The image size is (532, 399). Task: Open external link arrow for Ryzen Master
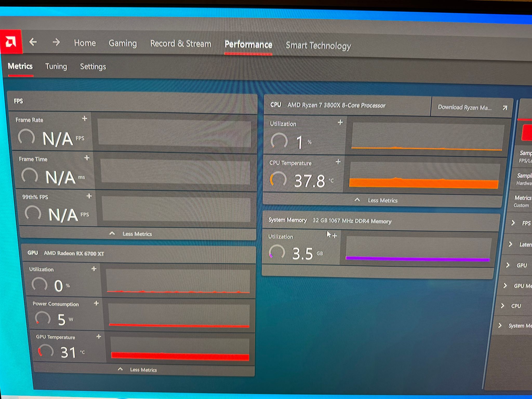pos(505,108)
